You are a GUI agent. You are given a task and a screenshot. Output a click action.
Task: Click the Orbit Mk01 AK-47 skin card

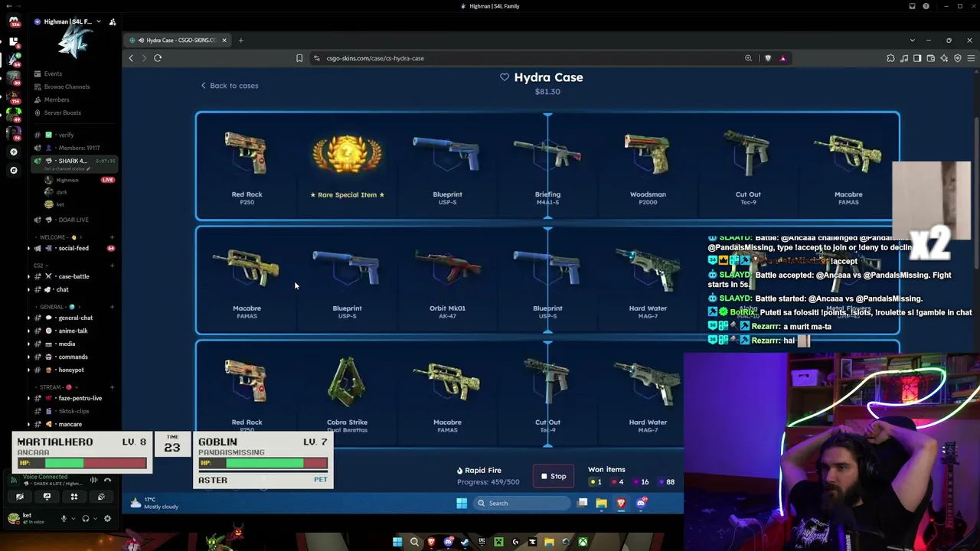point(447,280)
